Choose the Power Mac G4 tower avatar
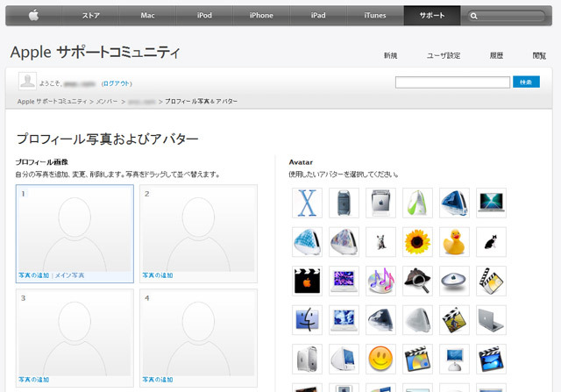Viewport: 561px width, 392px height. (344, 203)
